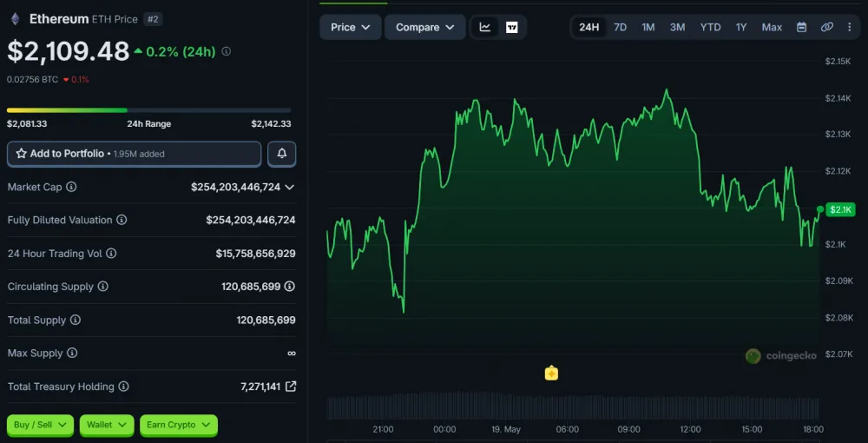868x443 pixels.
Task: Click the green $2.1K current price tag
Action: point(840,209)
